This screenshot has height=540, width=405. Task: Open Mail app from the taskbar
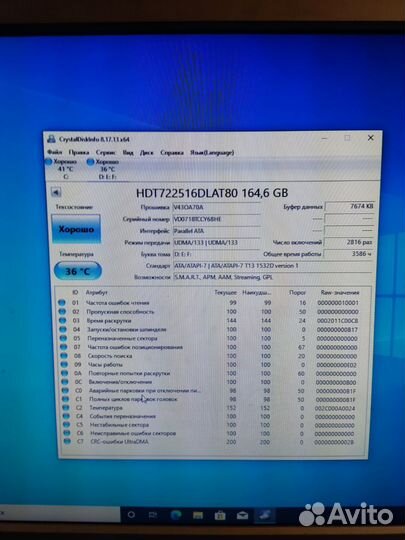click(x=242, y=516)
